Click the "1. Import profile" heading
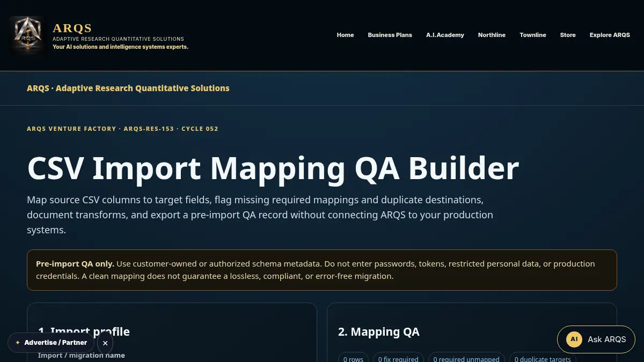 (84, 332)
